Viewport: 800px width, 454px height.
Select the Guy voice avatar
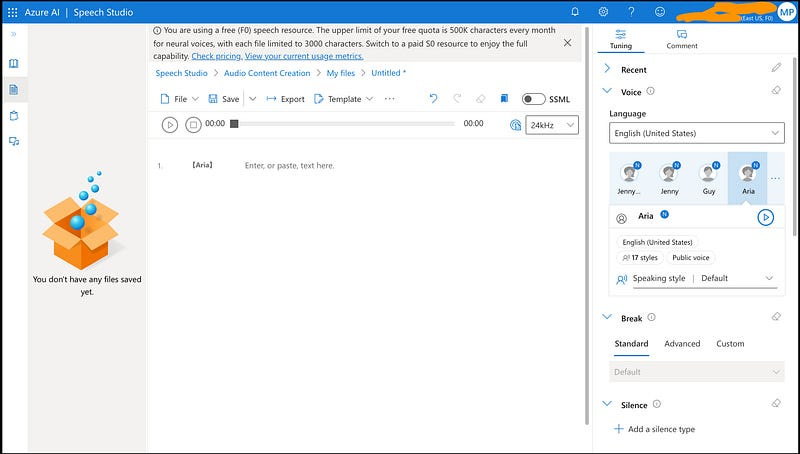[x=708, y=178]
